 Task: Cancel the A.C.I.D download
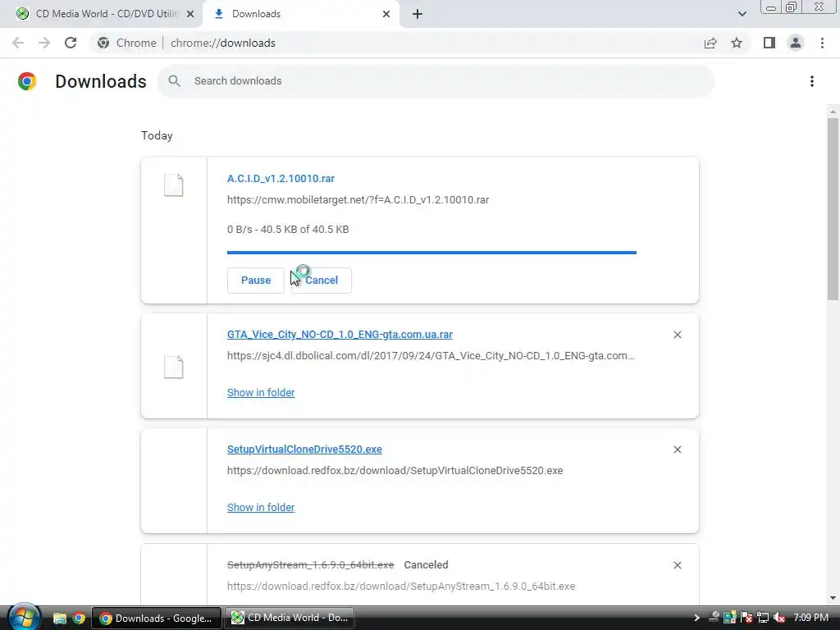322,281
